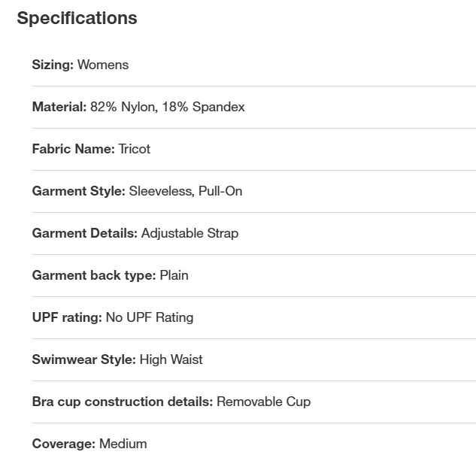Select the Womens sizing value
Image resolution: width=476 pixels, height=464 pixels.
point(103,65)
